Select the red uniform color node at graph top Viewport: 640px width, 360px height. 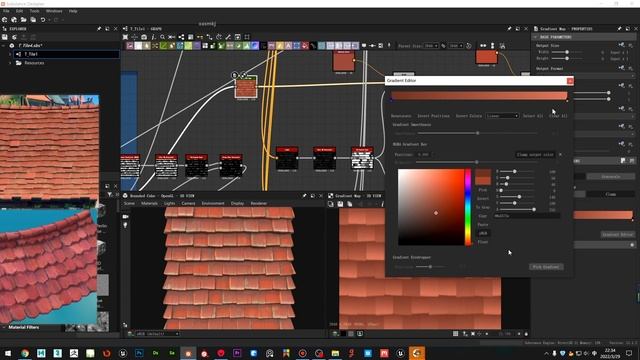coord(343,62)
